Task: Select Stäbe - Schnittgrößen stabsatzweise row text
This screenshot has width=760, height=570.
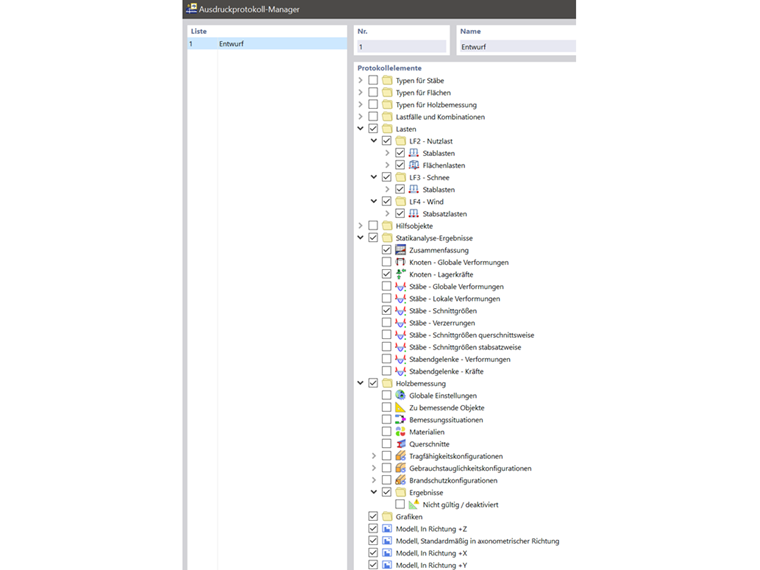Action: (x=465, y=347)
